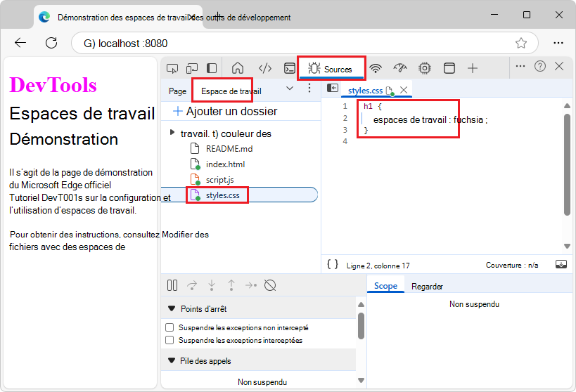Screen dimensions: 576x392
Task: Open the more navigator tabs chevron
Action: (290, 88)
